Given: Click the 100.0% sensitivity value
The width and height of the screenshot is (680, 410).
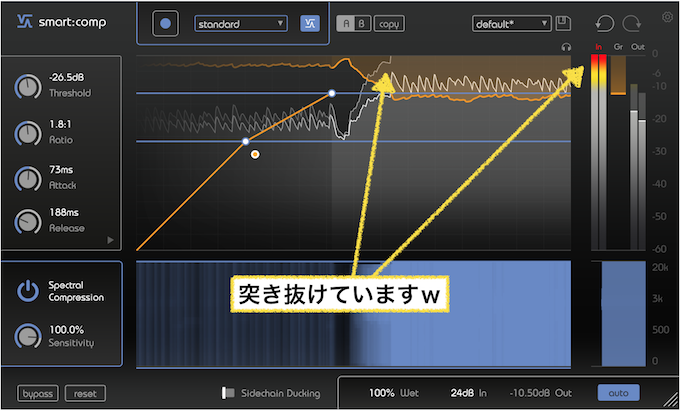Looking at the screenshot, I should pos(66,330).
